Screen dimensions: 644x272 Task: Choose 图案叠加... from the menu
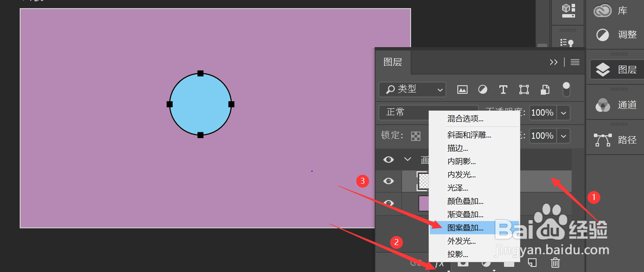click(x=465, y=228)
